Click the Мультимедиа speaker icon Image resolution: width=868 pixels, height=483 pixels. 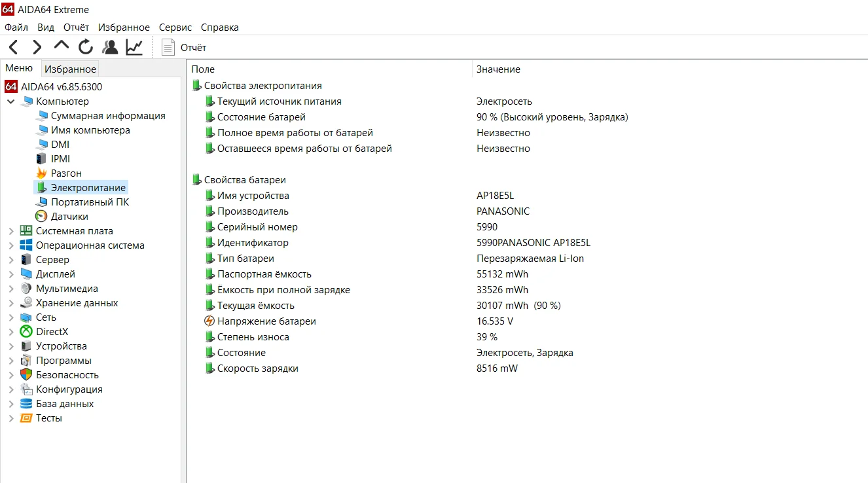point(26,289)
